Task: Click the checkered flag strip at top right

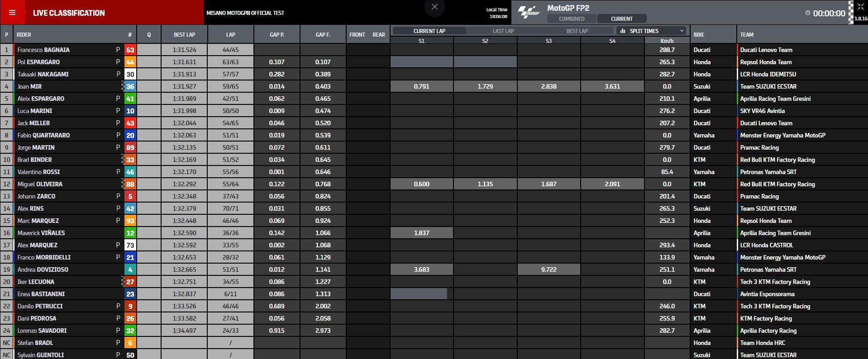Action: pos(851,12)
